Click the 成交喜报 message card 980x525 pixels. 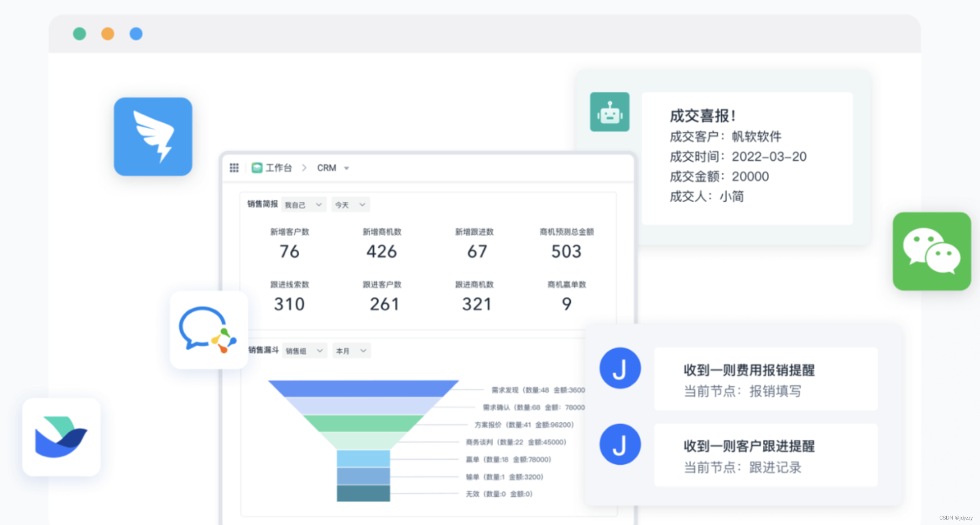point(747,158)
